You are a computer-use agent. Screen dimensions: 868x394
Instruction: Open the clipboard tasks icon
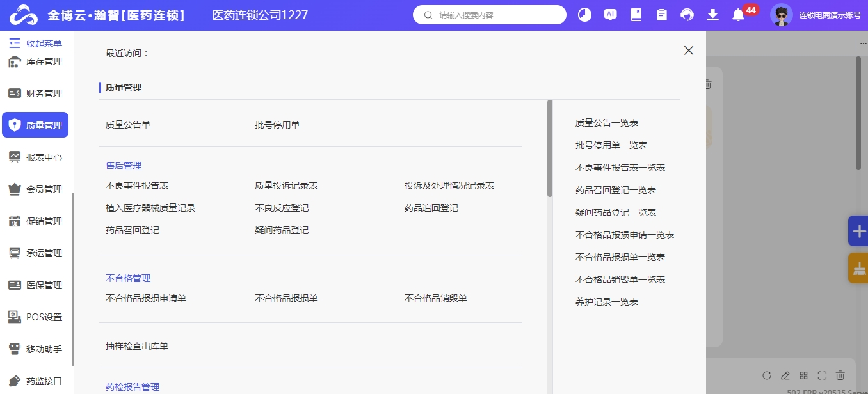tap(661, 15)
